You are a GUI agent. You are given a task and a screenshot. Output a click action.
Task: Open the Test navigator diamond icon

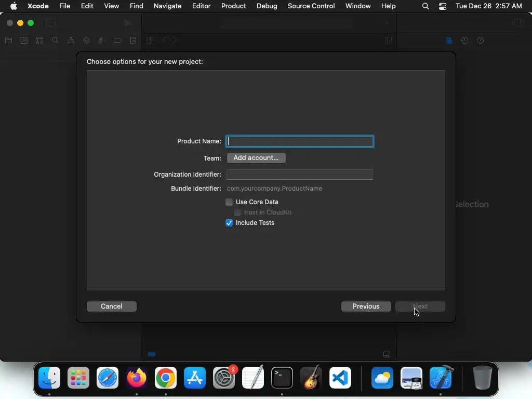tap(87, 41)
